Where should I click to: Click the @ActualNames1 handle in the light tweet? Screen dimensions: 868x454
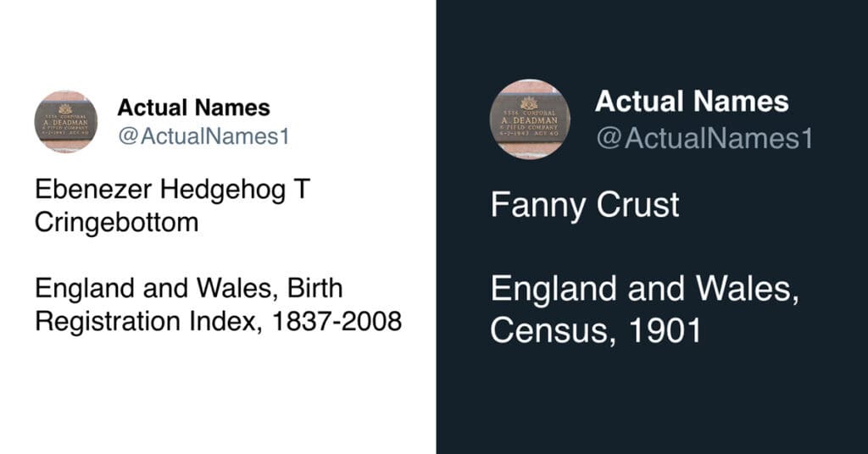coord(203,136)
